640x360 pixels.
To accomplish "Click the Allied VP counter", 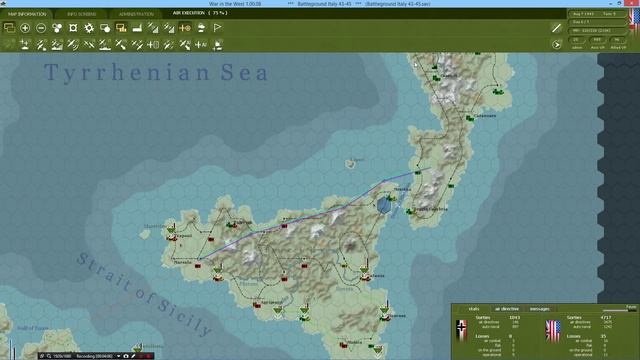I will point(618,40).
